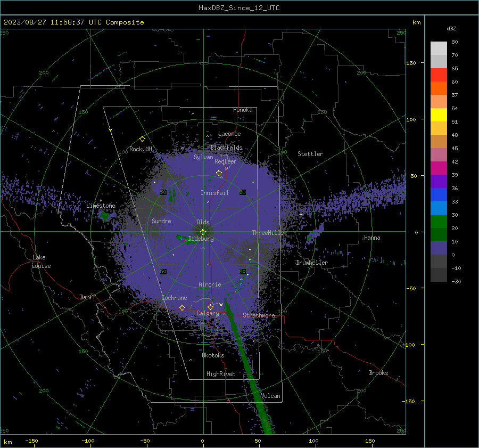
Task: Click the Banff city label
Action: [88, 297]
